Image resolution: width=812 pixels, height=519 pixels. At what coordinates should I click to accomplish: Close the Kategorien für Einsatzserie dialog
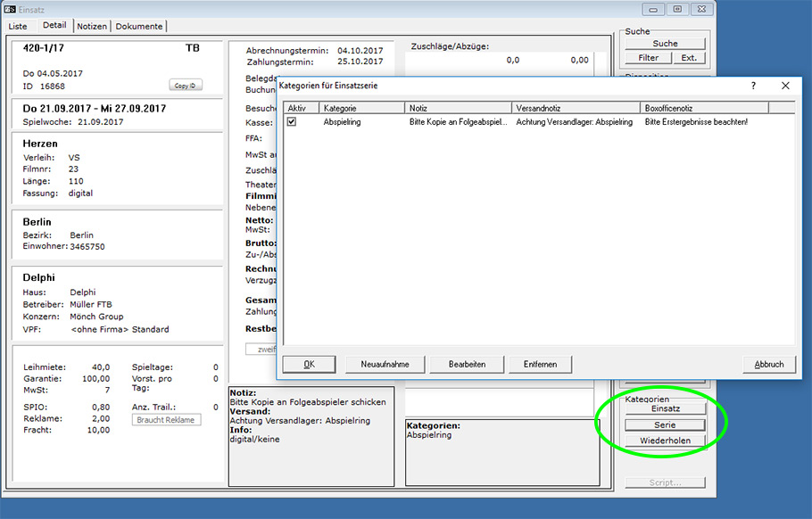point(785,86)
